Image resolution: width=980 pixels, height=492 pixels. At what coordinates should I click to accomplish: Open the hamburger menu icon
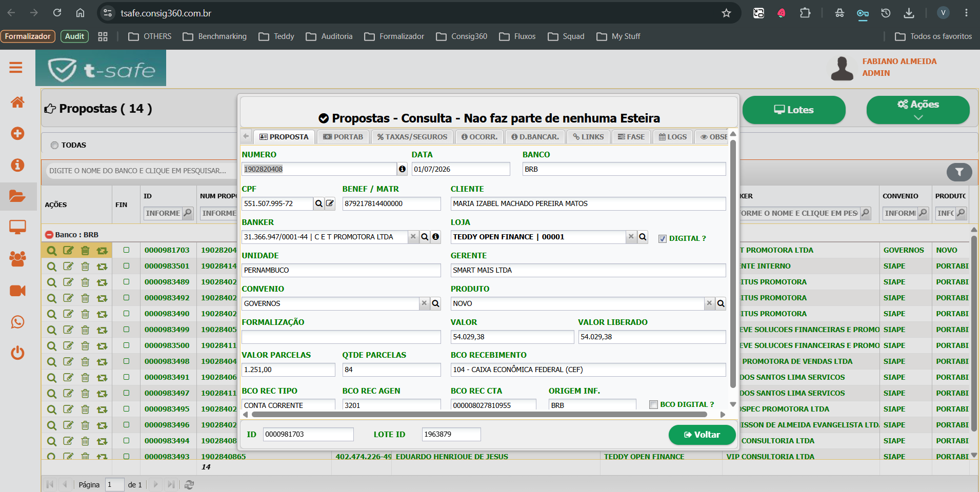pos(16,67)
